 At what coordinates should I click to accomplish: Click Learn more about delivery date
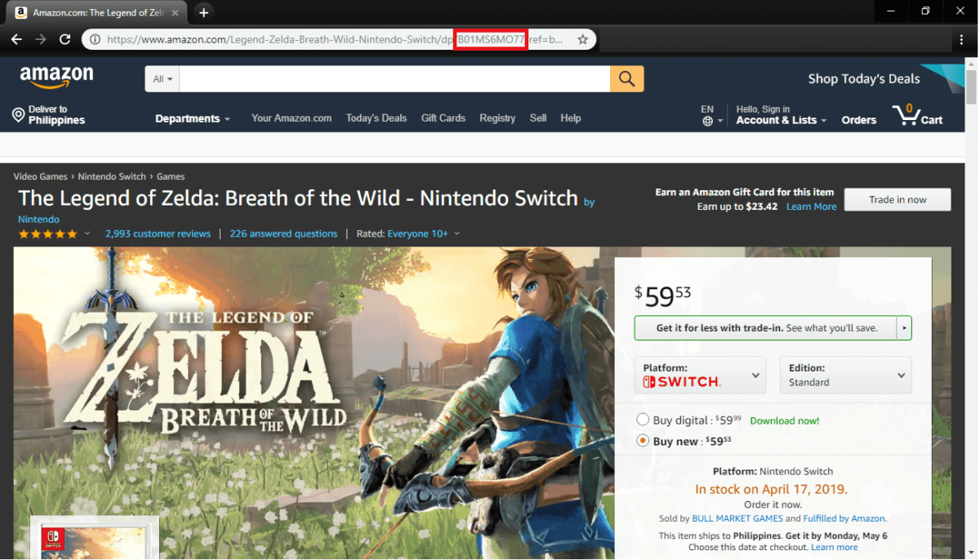click(835, 547)
